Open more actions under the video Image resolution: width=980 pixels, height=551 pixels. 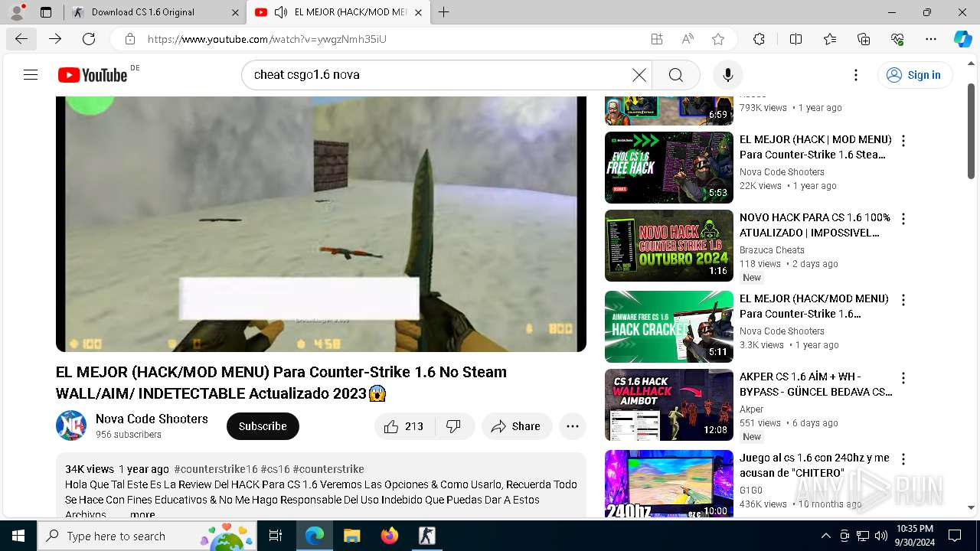(x=573, y=426)
